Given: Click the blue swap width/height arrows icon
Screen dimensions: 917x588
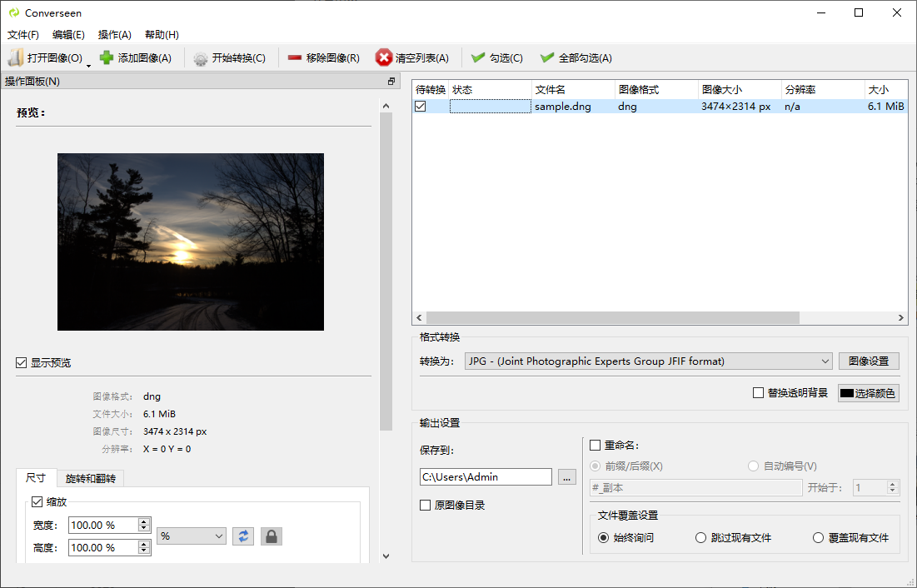Looking at the screenshot, I should [243, 536].
